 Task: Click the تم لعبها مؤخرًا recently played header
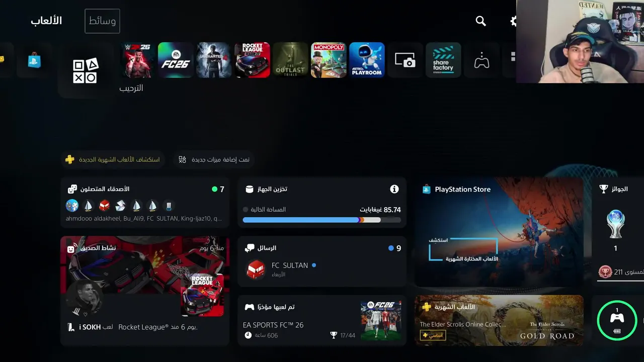pos(270,307)
